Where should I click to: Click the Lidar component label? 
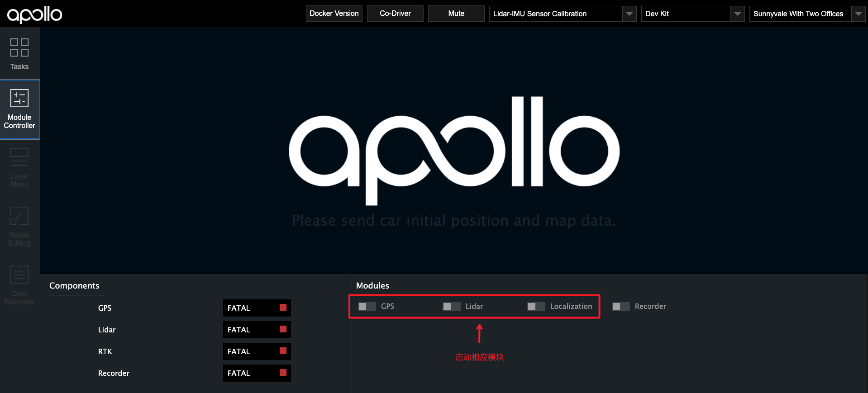click(x=107, y=330)
